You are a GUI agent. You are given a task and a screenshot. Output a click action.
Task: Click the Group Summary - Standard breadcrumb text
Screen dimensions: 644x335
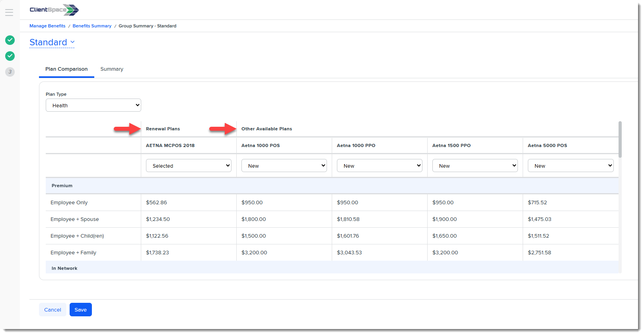148,26
